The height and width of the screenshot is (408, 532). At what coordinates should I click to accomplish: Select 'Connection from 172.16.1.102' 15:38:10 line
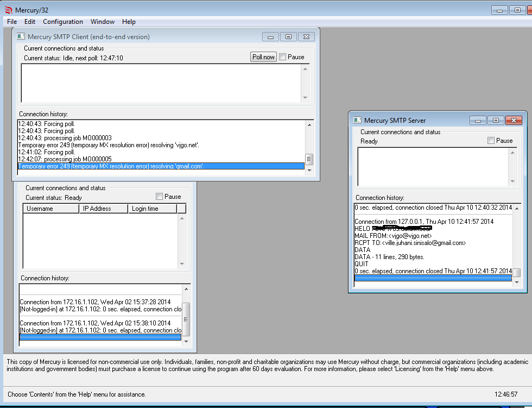(x=100, y=323)
